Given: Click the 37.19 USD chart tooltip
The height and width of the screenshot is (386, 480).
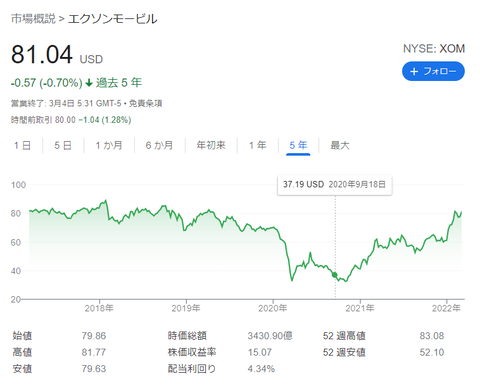Looking at the screenshot, I should [335, 184].
